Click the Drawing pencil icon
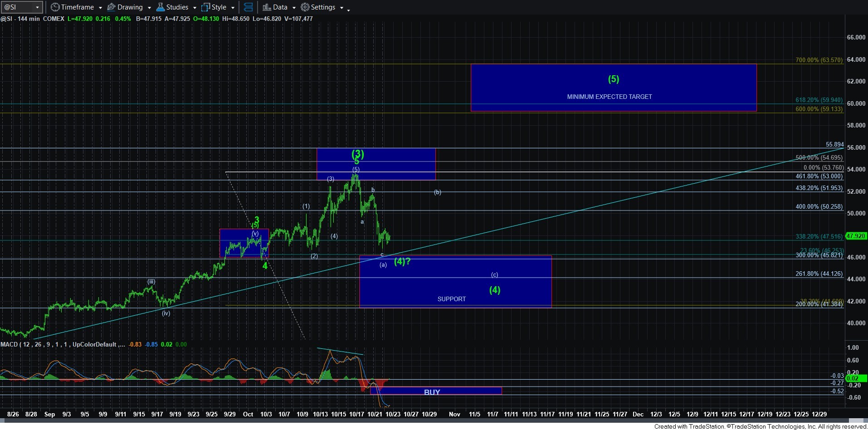The height and width of the screenshot is (430, 868). tap(111, 7)
